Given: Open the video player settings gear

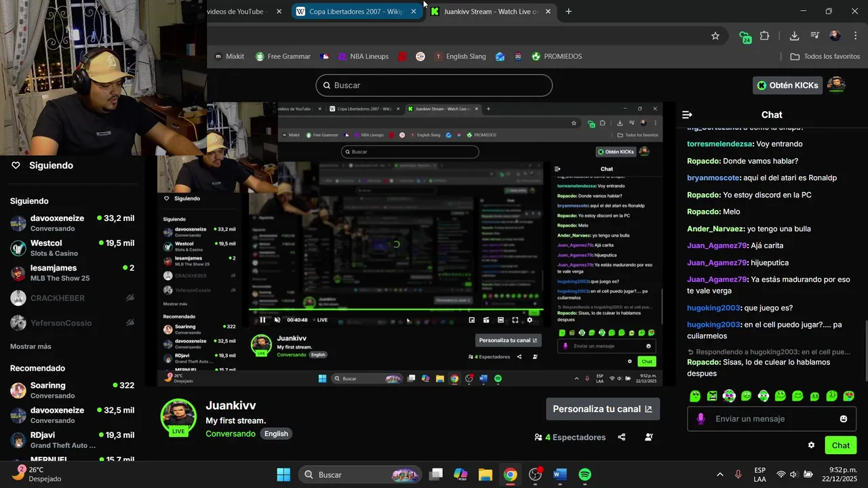Looking at the screenshot, I should click(530, 320).
